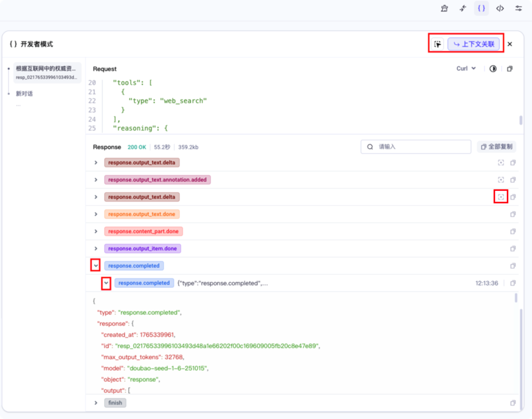Open the Curl format dropdown
Viewport: 532px width, 419px height.
(x=466, y=68)
